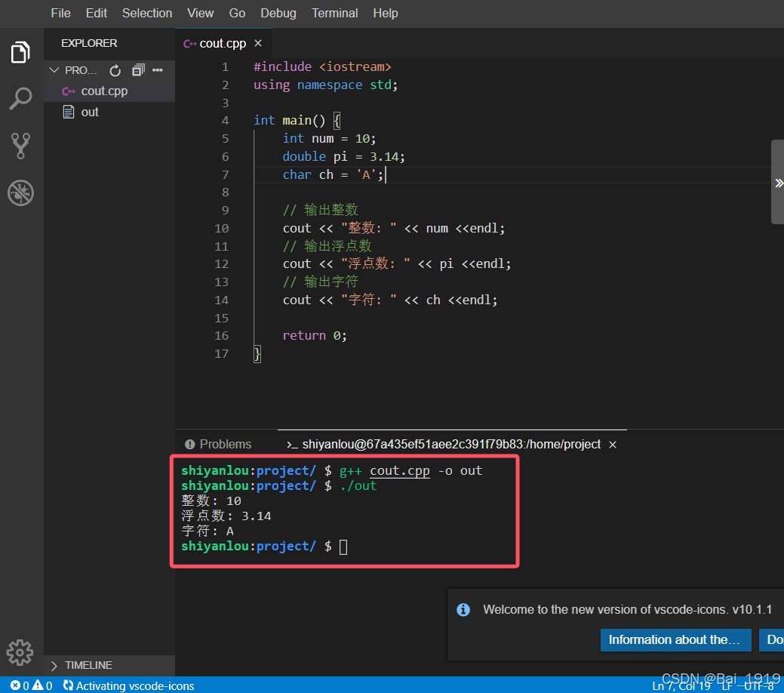Open the More Actions ellipsis in Explorer header
Image resolution: width=784 pixels, height=693 pixels.
(x=156, y=69)
